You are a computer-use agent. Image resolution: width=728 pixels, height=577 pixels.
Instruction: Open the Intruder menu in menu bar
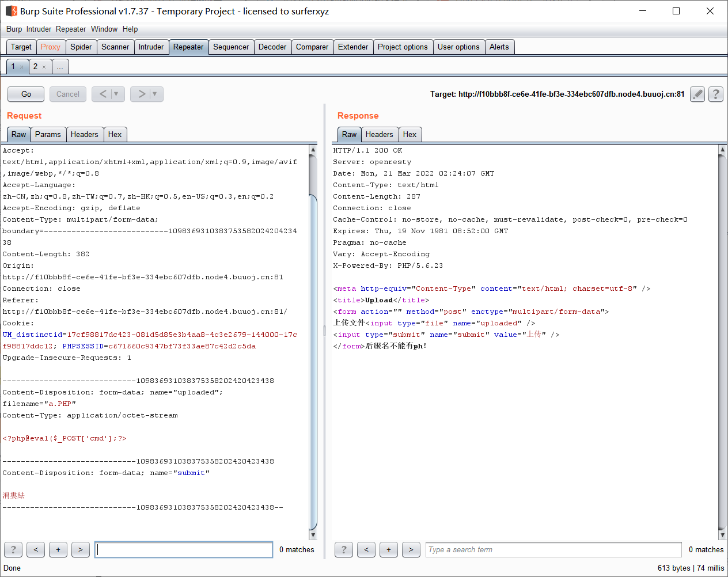39,29
